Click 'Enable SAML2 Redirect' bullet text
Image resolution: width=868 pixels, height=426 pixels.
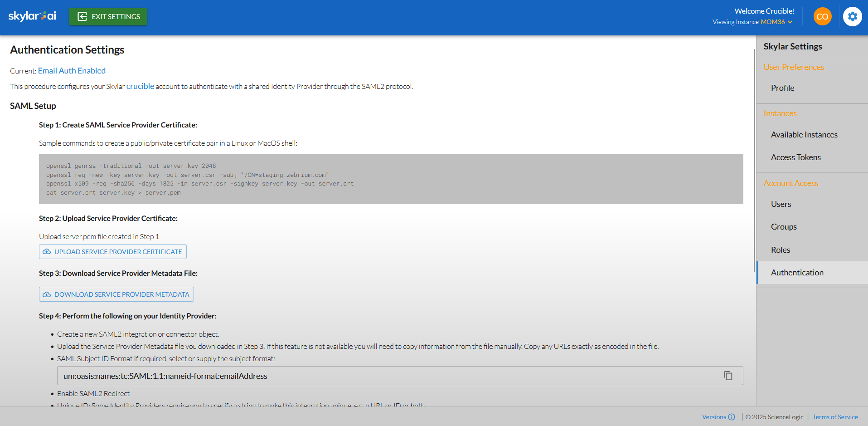click(93, 394)
